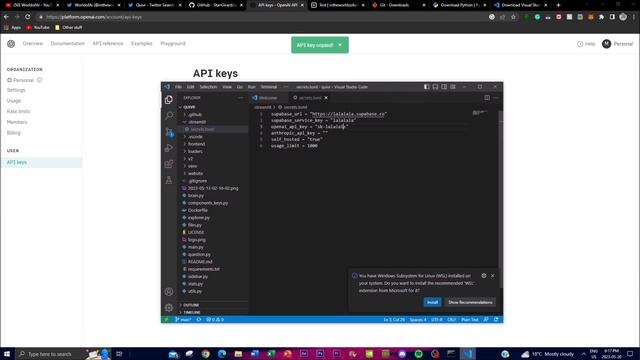This screenshot has width=640, height=360.
Task: Open the Extensions view in VS Code
Action: coord(169,164)
